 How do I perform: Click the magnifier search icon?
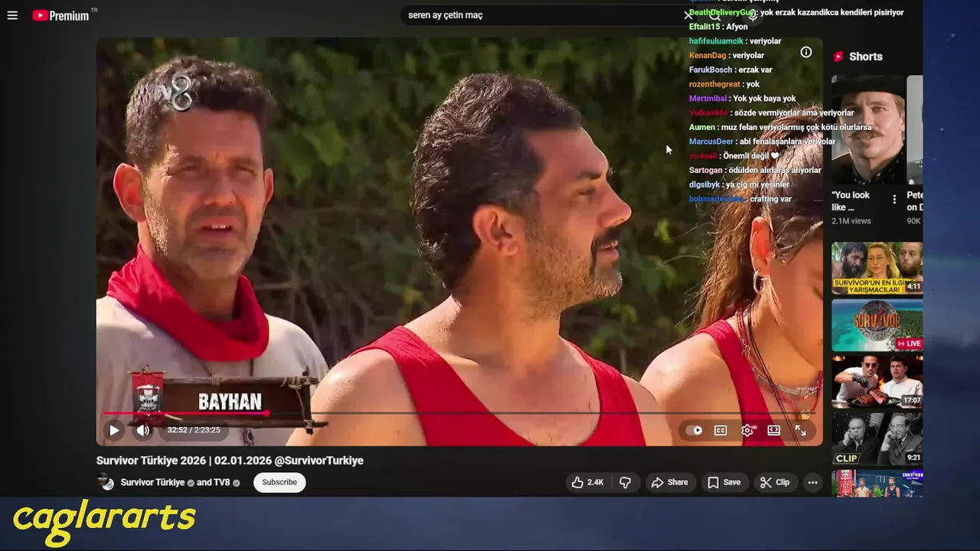(714, 15)
